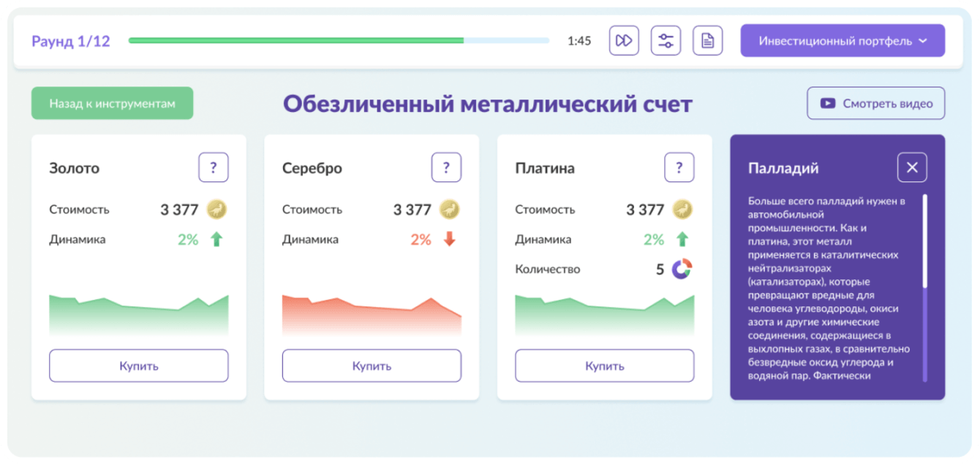The width and height of the screenshot is (980, 465).
Task: Click the Раунд 1/12 label
Action: (71, 41)
